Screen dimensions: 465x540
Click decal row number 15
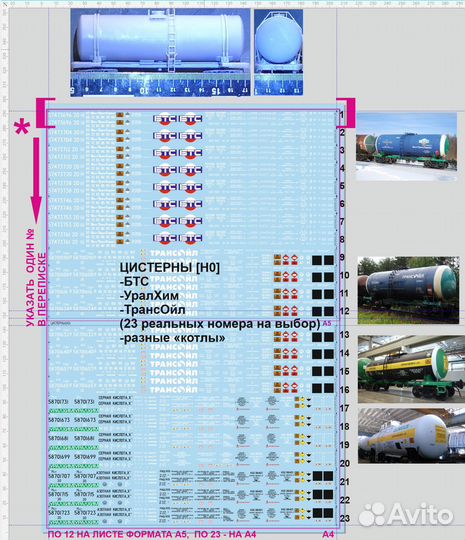click(x=344, y=371)
